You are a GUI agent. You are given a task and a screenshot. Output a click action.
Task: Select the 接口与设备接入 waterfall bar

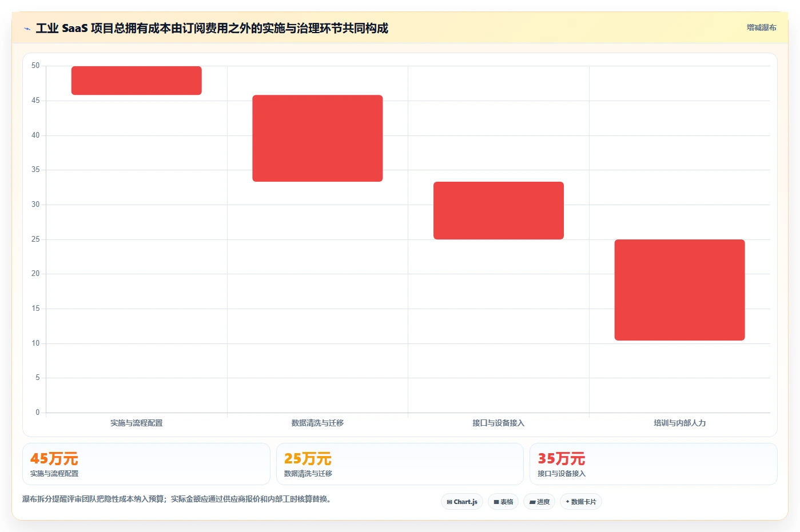[499, 210]
